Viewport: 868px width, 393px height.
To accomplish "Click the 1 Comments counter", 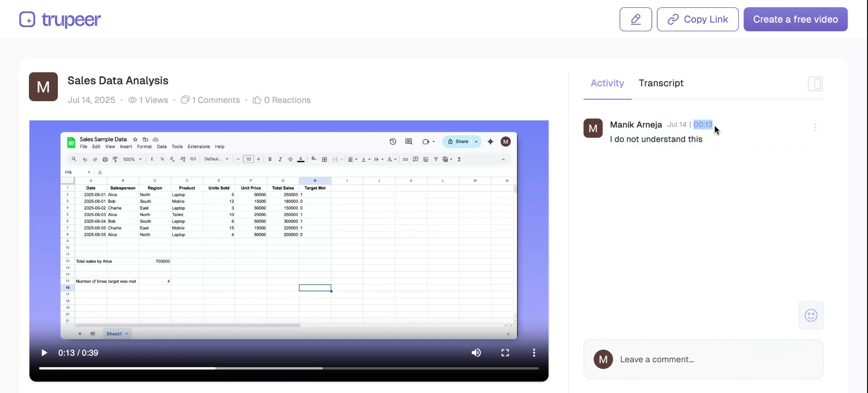I will tap(210, 100).
